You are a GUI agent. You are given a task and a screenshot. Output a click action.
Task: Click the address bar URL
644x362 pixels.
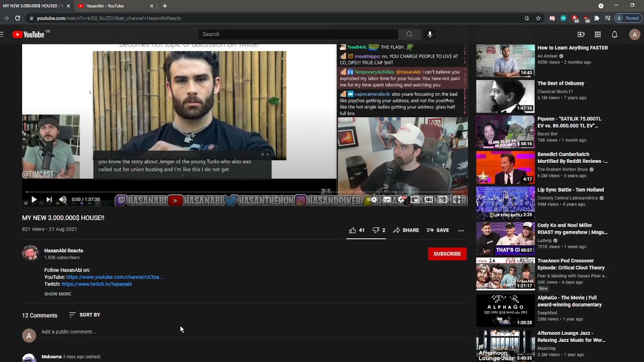click(x=109, y=18)
